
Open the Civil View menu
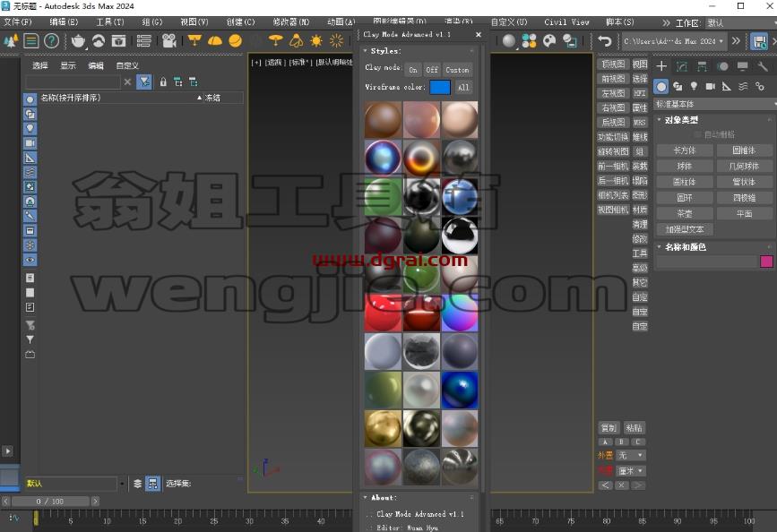[566, 22]
